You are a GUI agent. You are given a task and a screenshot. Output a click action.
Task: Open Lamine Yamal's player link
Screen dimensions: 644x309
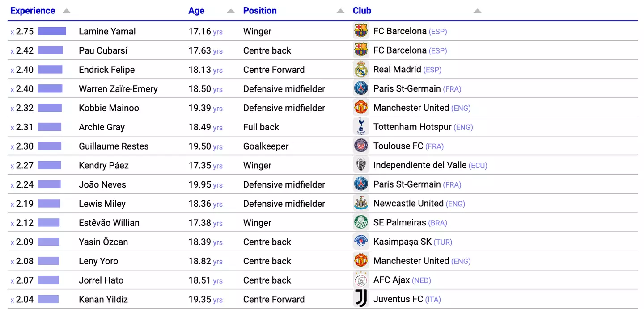click(x=107, y=31)
